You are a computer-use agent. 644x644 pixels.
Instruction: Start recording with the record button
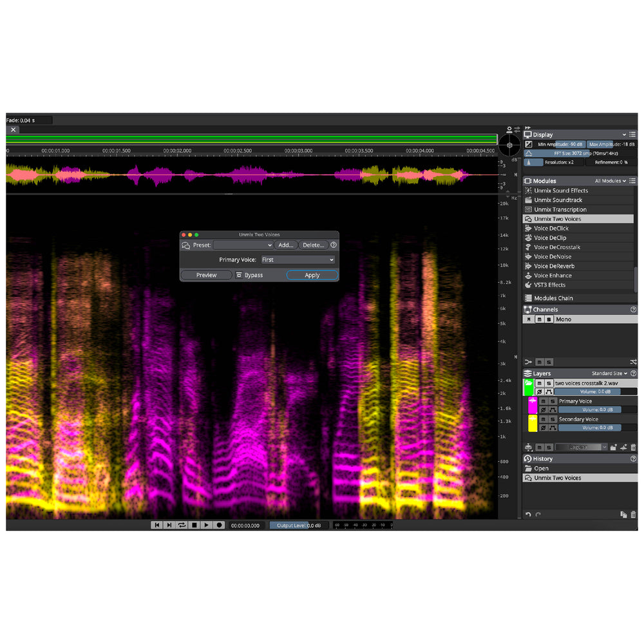coord(219,525)
